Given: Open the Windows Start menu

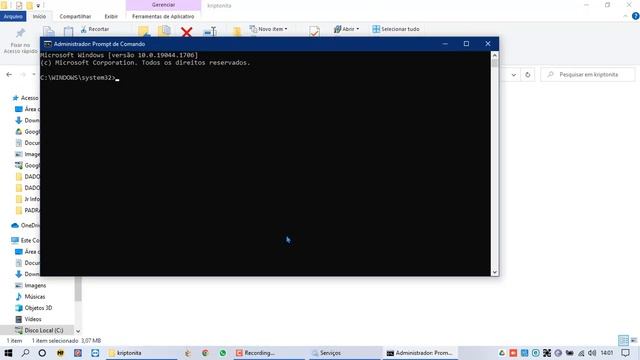Looking at the screenshot, I should click(8, 353).
